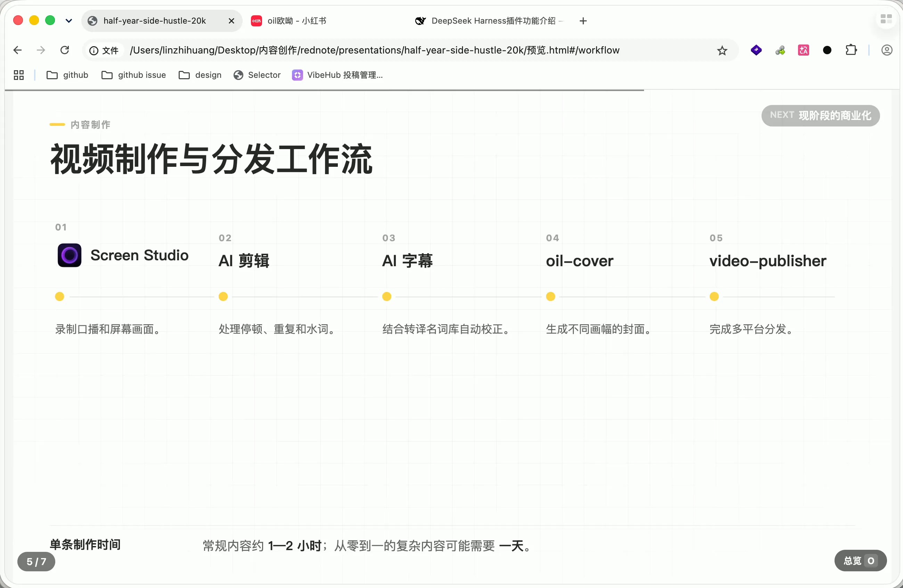Switch to the oil欧呦 - 小红书 tab
Image resolution: width=903 pixels, height=588 pixels.
[x=297, y=21]
